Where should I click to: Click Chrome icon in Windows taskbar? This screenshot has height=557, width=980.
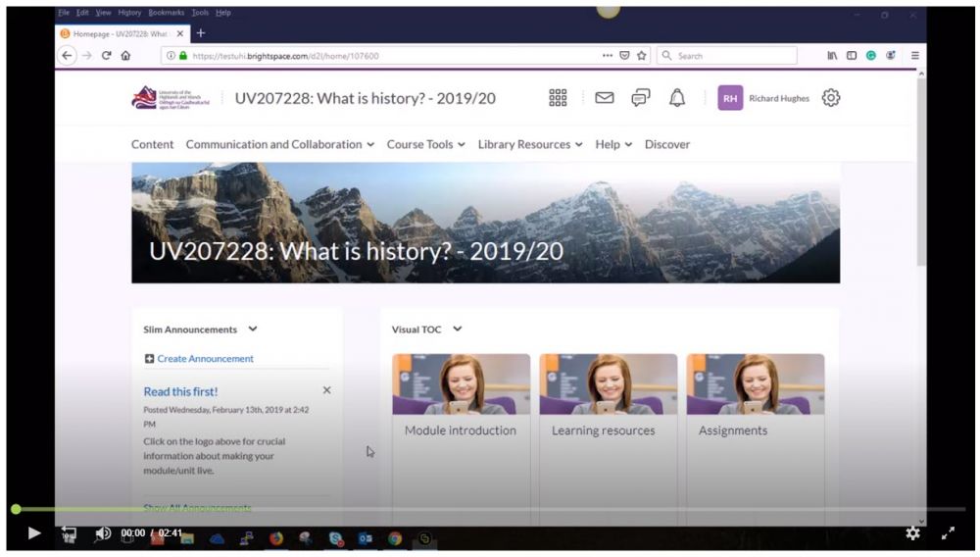pos(394,538)
